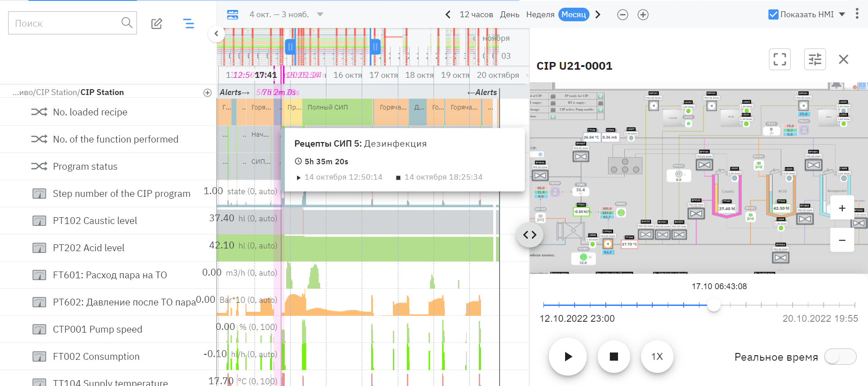Viewport: 868px width, 386px height.
Task: Click the HMI playback timeline slider handle
Action: coord(713,305)
